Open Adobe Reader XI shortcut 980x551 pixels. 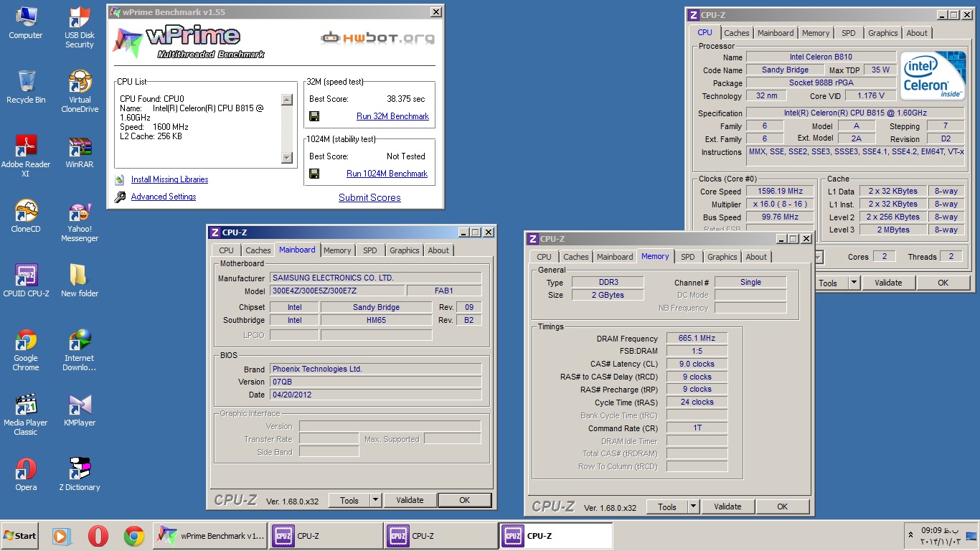coord(26,156)
